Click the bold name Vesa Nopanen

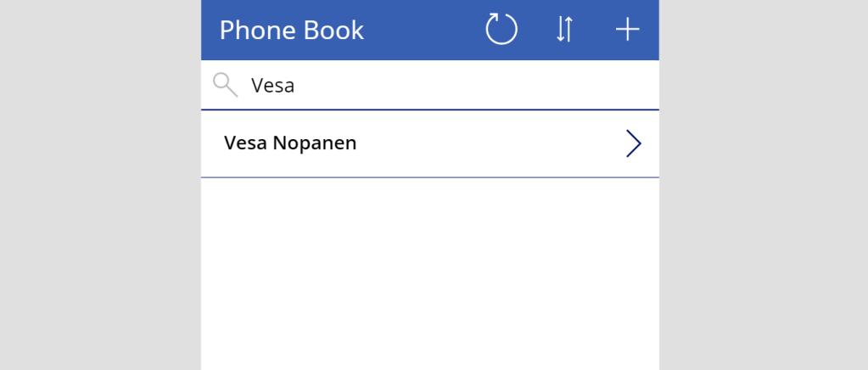tap(290, 143)
